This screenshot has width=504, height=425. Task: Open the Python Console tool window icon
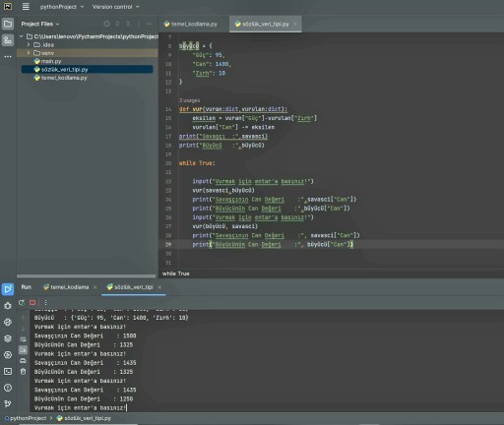[x=8, y=322]
